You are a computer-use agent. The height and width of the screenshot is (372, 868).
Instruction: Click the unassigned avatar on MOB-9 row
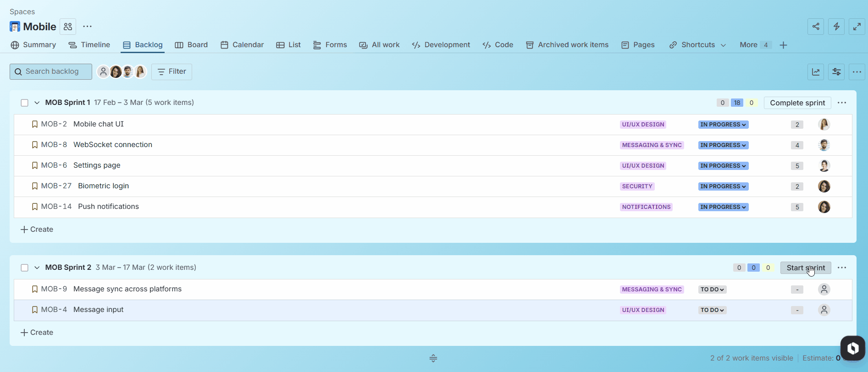click(x=824, y=289)
